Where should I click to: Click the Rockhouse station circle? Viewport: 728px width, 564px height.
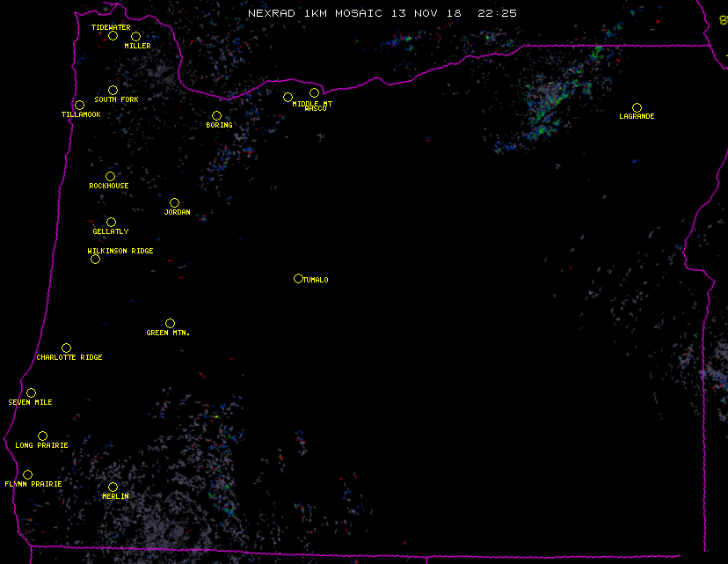(x=110, y=177)
